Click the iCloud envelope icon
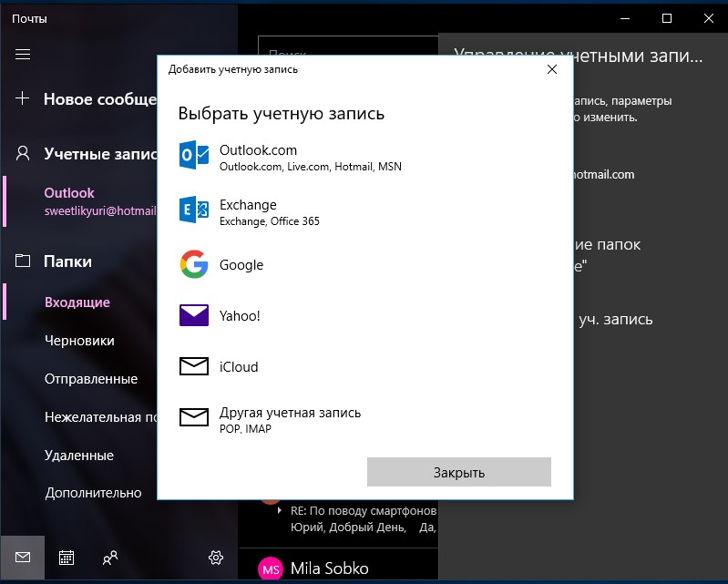The width and height of the screenshot is (728, 584). (193, 366)
